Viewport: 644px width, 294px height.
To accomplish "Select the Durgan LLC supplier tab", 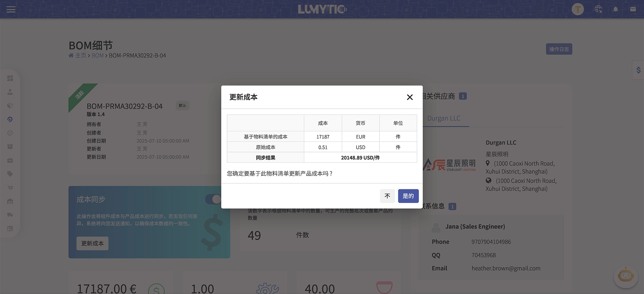I will (444, 118).
